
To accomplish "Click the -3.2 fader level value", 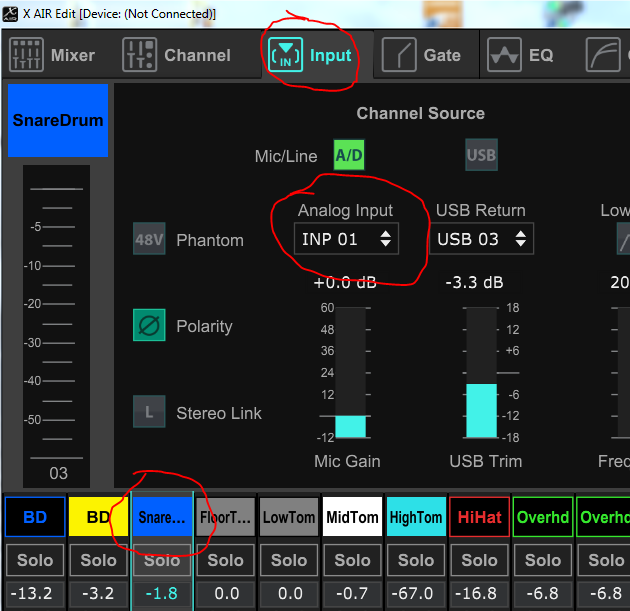I will (98, 593).
